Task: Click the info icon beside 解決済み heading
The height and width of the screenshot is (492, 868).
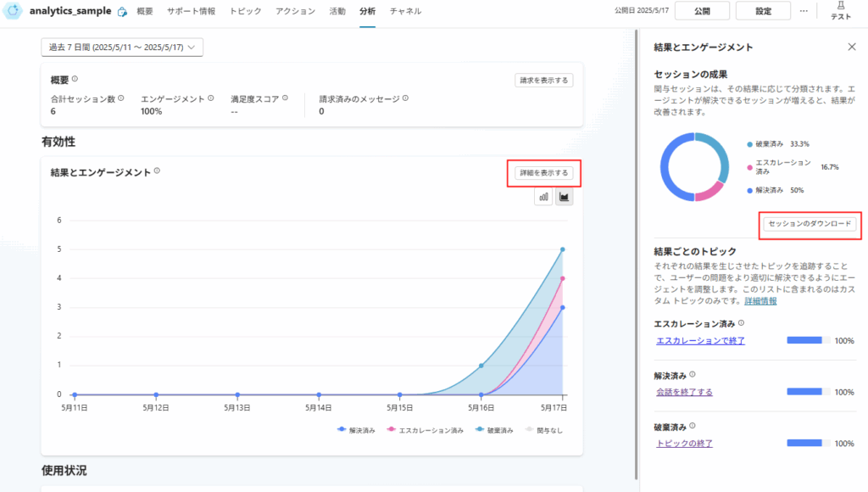Action: [x=692, y=375]
